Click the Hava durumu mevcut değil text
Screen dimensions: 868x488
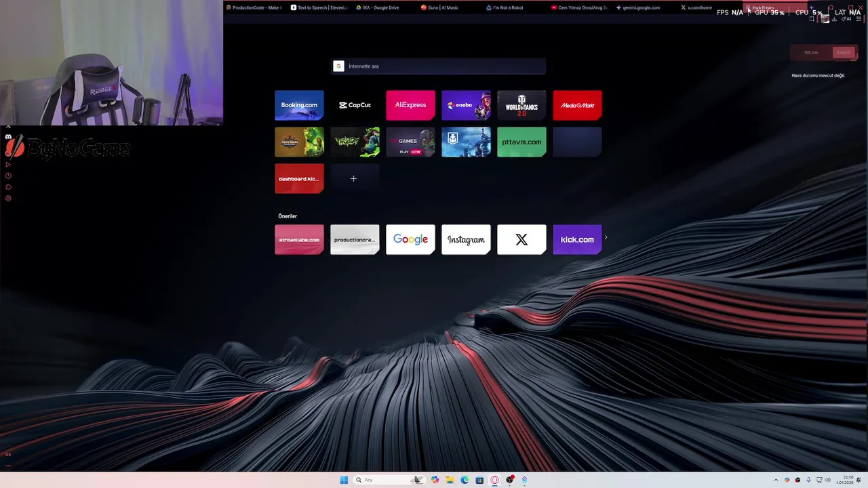coord(818,75)
